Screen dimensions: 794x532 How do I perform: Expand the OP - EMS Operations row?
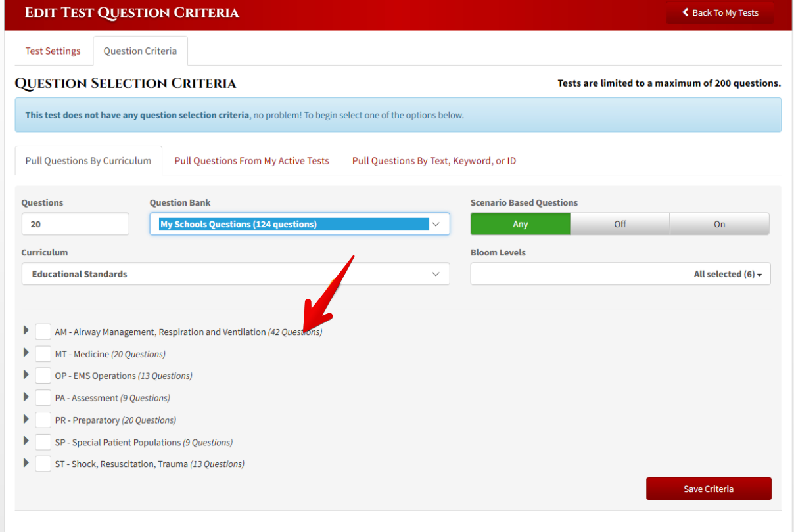pos(26,374)
